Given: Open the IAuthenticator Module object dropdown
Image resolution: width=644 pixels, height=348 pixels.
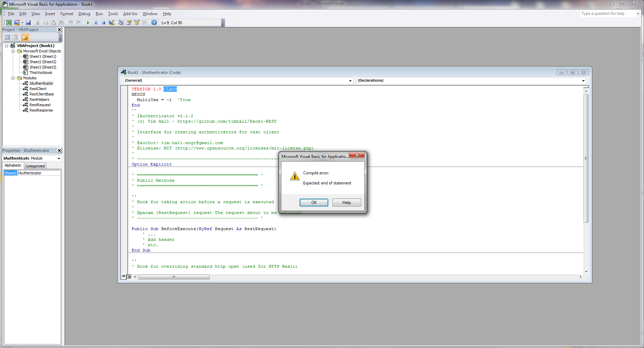Looking at the screenshot, I should (x=59, y=158).
